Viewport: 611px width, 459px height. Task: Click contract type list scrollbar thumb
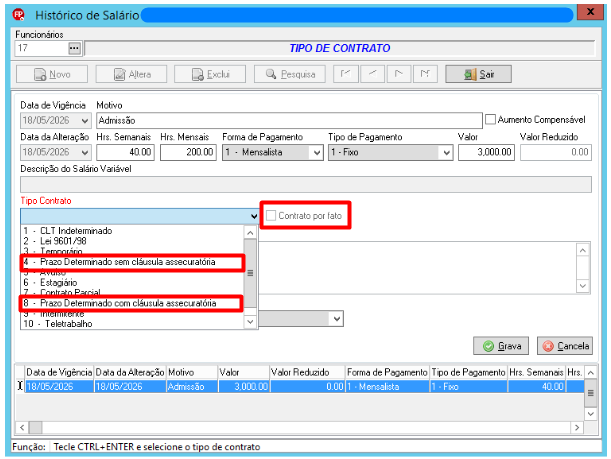coord(250,273)
